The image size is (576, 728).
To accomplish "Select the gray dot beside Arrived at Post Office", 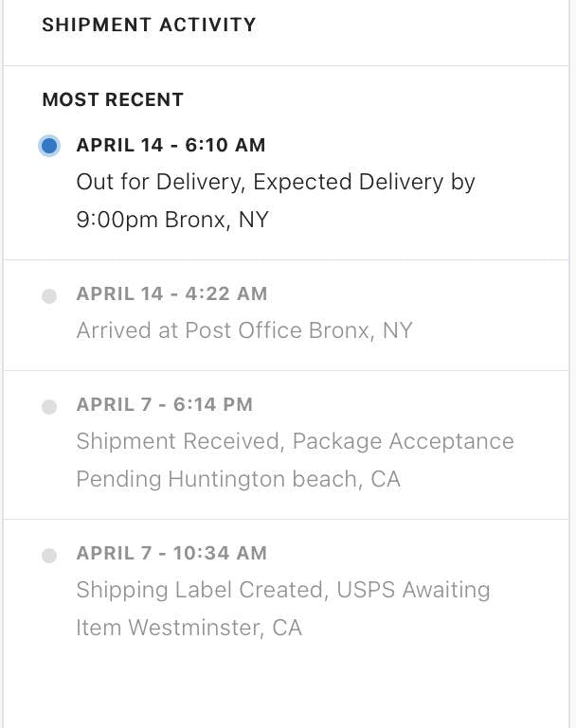I will (x=49, y=296).
